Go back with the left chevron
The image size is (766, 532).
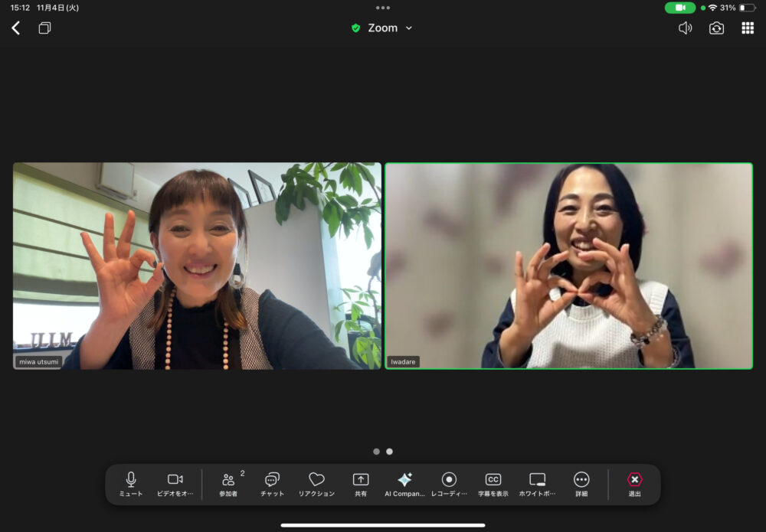tap(15, 28)
